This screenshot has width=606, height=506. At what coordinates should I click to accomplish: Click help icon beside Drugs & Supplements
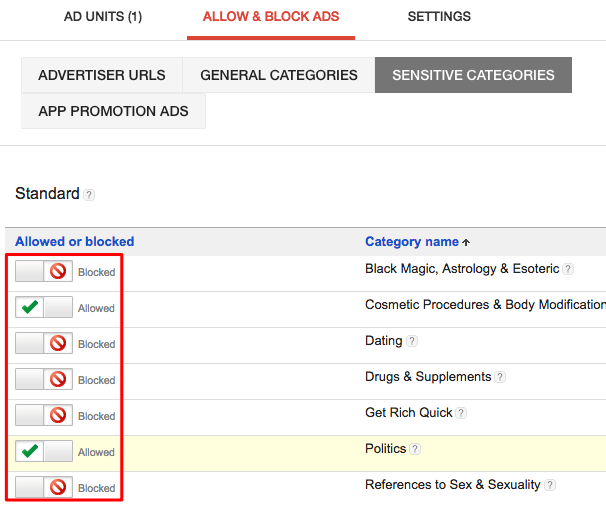pos(500,377)
